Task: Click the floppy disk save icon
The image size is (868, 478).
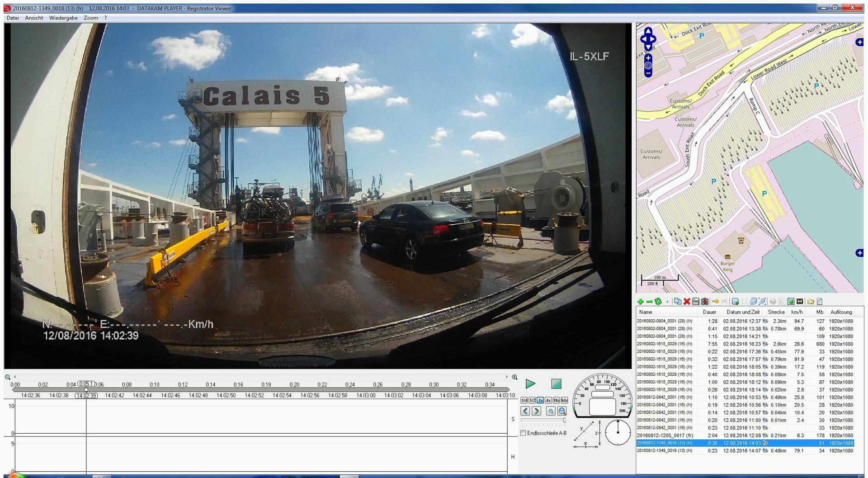Action: pos(696,301)
